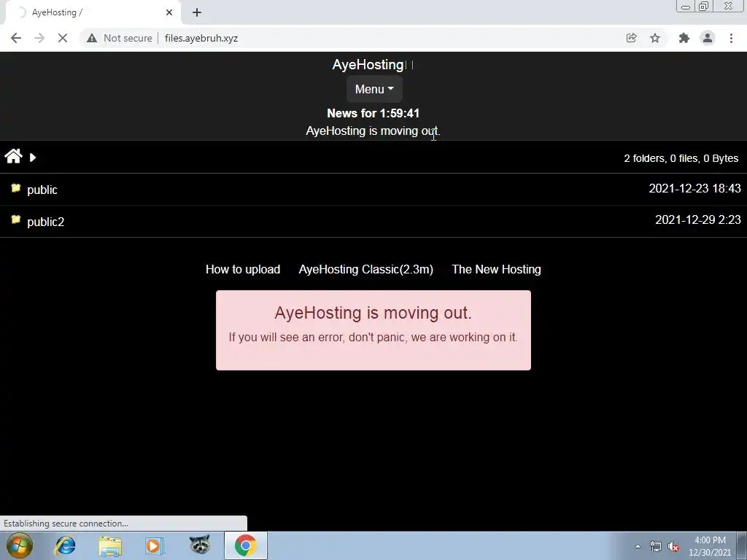The image size is (747, 560).
Task: Click the Not secure warning icon
Action: (92, 38)
